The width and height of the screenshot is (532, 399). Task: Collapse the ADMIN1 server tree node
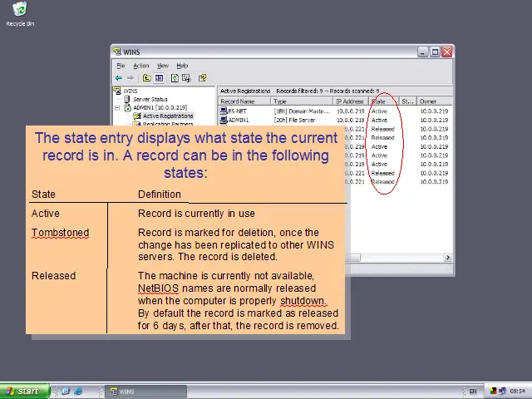118,107
